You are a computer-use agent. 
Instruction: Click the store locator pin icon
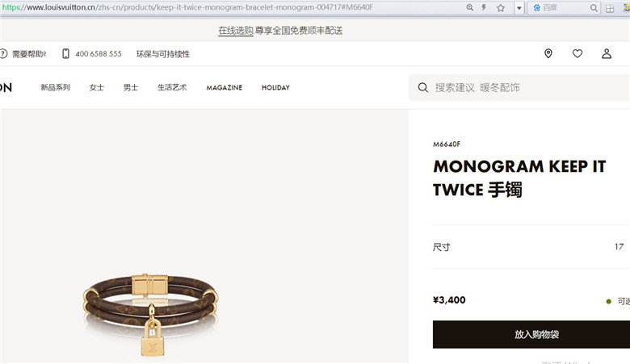(548, 53)
